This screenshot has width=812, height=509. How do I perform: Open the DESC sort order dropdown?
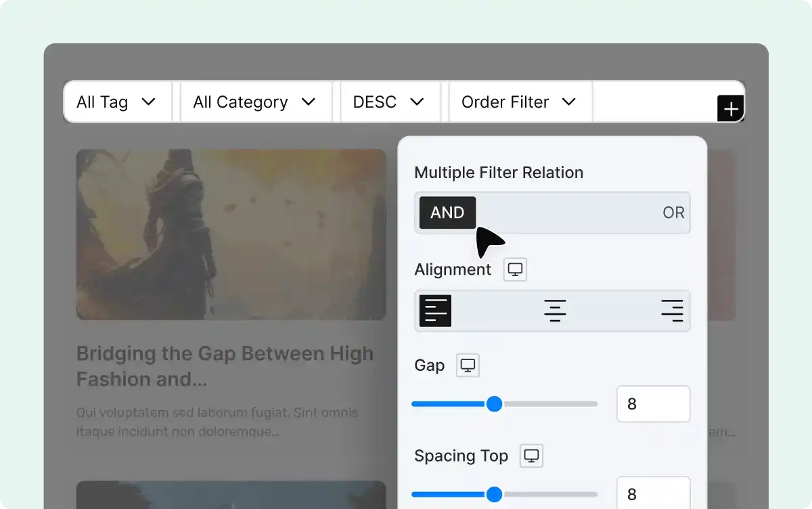tap(389, 102)
